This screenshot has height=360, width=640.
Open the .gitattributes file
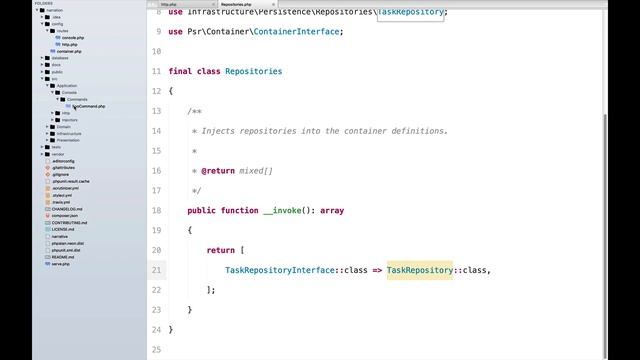tap(63, 168)
